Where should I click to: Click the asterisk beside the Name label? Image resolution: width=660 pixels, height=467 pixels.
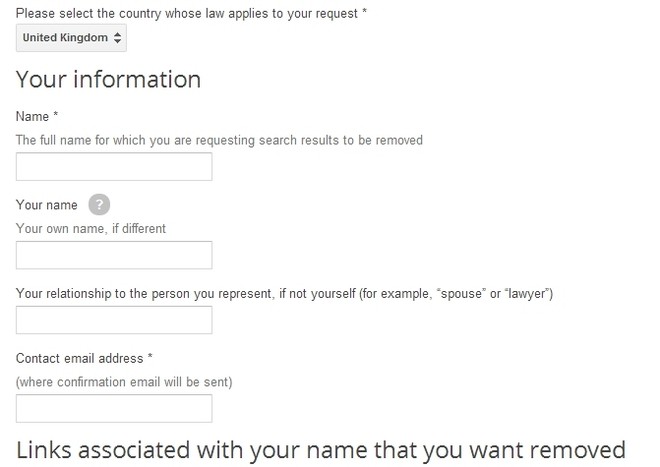(56, 115)
